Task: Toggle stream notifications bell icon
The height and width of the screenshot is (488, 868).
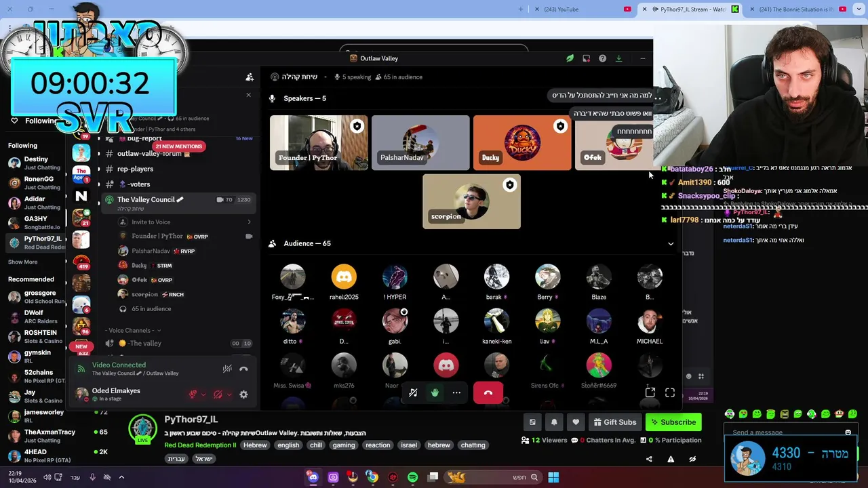Action: click(x=554, y=422)
